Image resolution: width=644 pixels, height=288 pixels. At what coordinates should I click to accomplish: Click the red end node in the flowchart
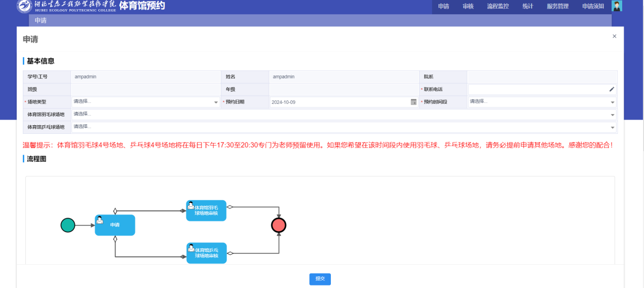279,225
